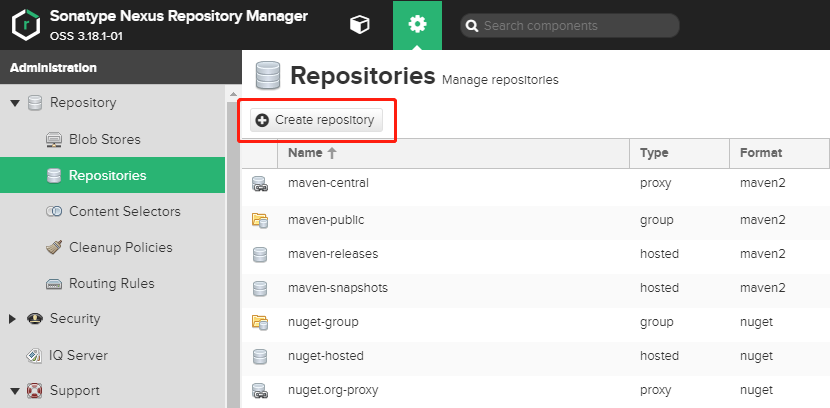Click the nuget-group folder icon
The image size is (830, 408).
pyautogui.click(x=260, y=322)
